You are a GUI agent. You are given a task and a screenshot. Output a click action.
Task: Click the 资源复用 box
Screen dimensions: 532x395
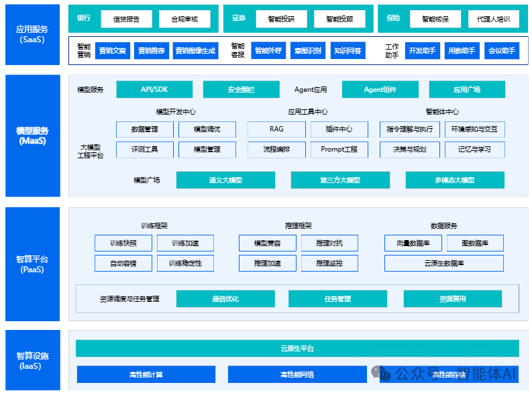point(453,298)
